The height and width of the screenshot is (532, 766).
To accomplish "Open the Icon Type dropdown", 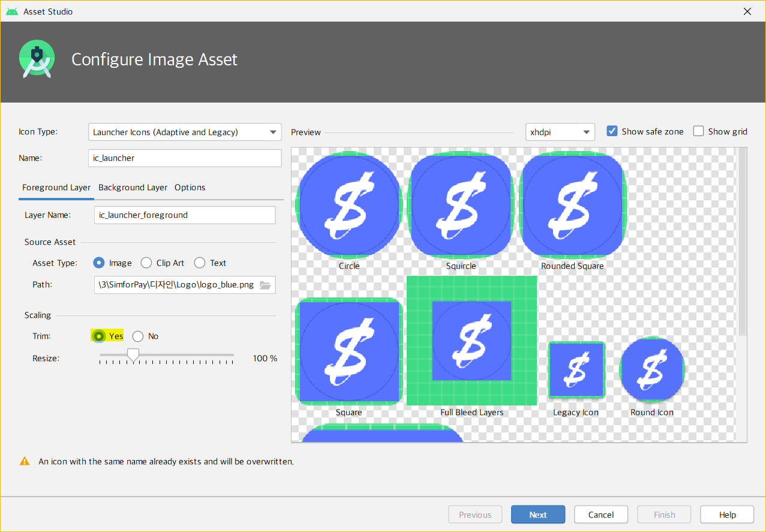I will pos(185,132).
